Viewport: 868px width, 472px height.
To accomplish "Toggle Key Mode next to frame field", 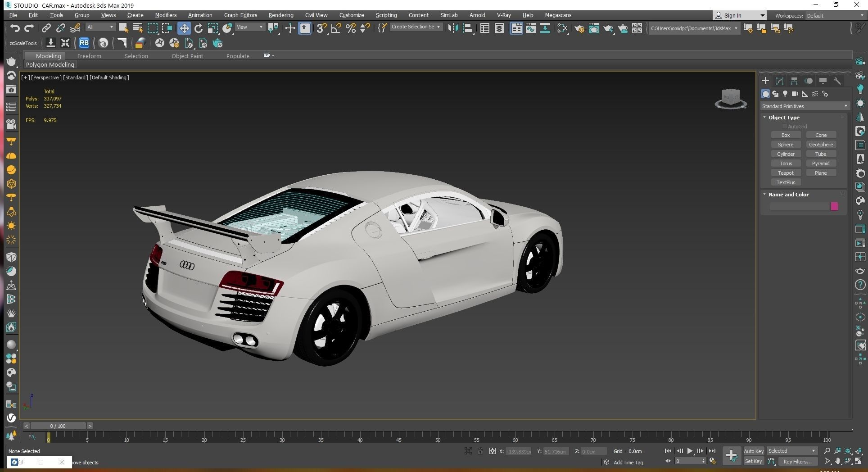I will tap(668, 461).
